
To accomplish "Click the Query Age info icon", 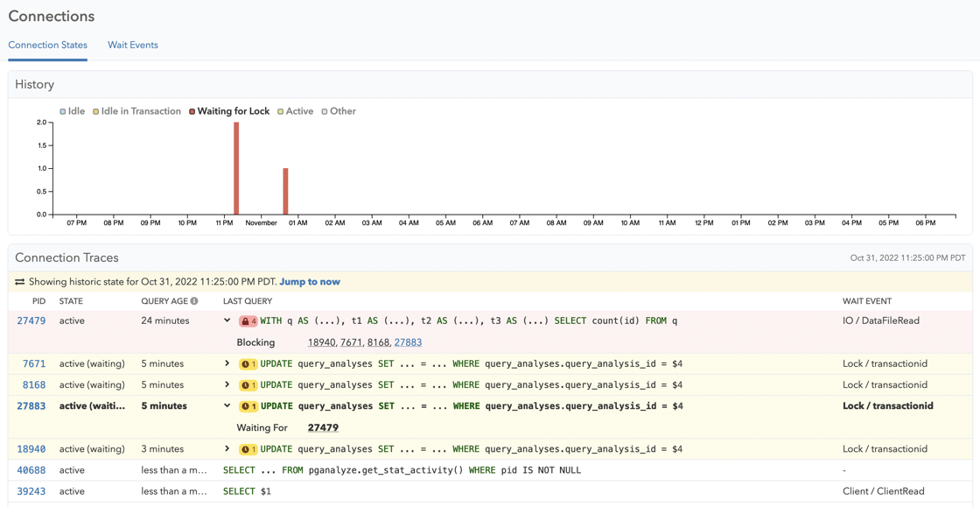I will point(194,301).
